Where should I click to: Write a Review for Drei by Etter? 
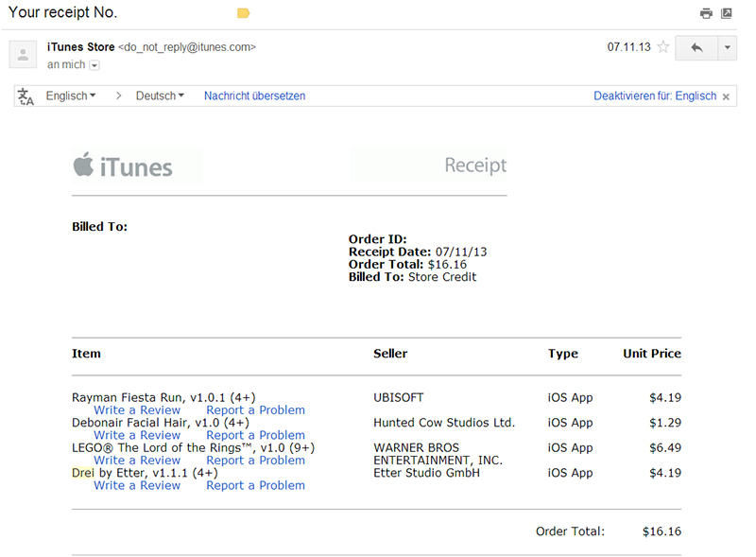tap(137, 485)
